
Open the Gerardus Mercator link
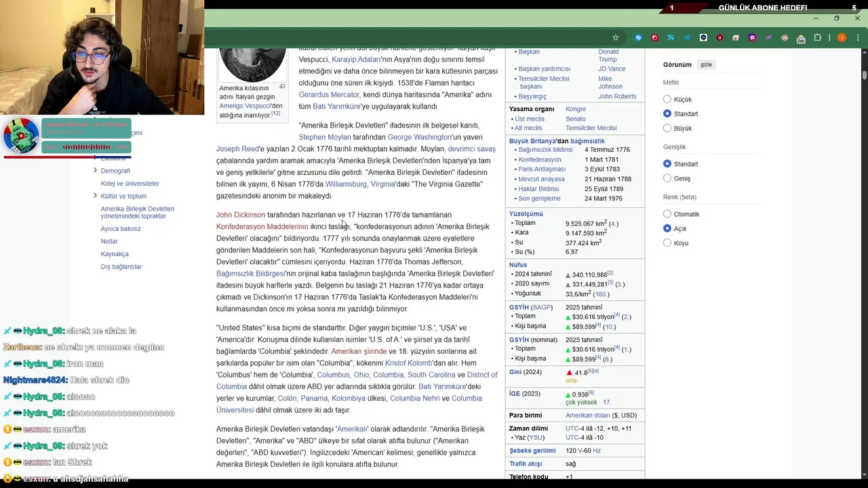point(329,95)
